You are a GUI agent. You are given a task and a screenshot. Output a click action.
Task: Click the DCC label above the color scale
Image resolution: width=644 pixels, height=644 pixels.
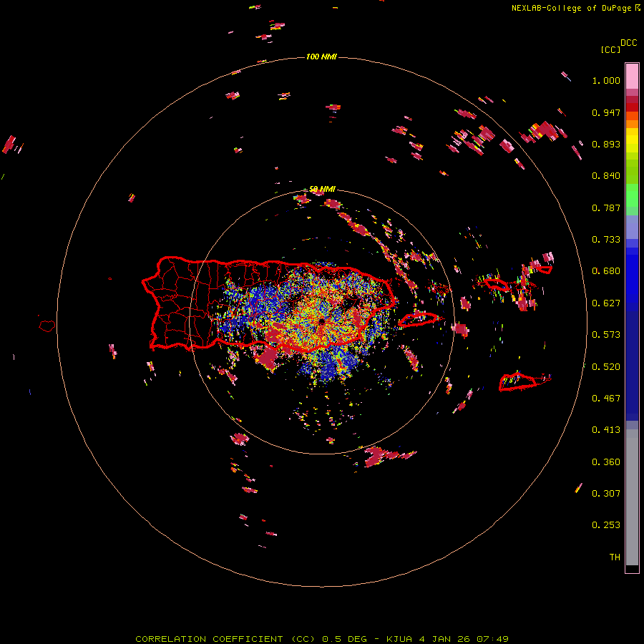click(628, 43)
